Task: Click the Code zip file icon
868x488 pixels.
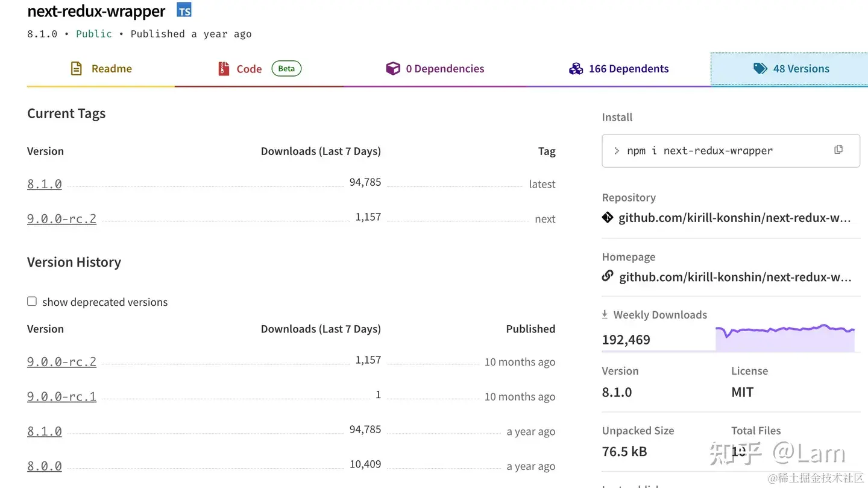Action: [x=224, y=69]
